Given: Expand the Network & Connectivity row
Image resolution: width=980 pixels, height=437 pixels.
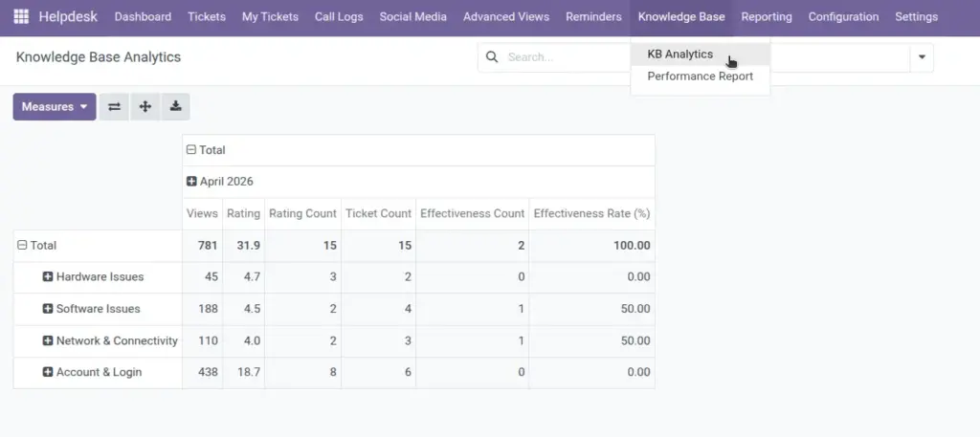Looking at the screenshot, I should point(110,340).
